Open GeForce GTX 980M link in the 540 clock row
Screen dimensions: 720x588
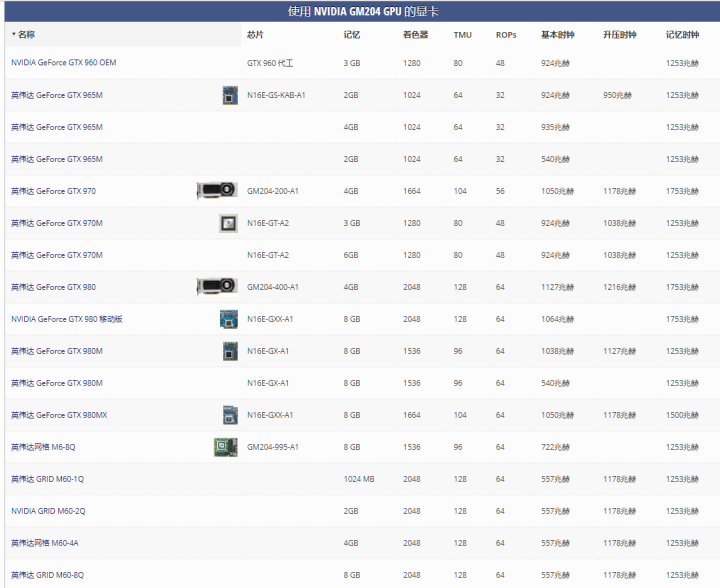pos(57,383)
